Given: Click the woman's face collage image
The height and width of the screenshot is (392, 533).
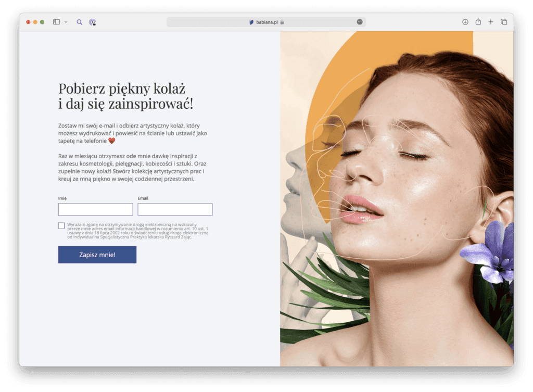Looking at the screenshot, I should click(397, 199).
